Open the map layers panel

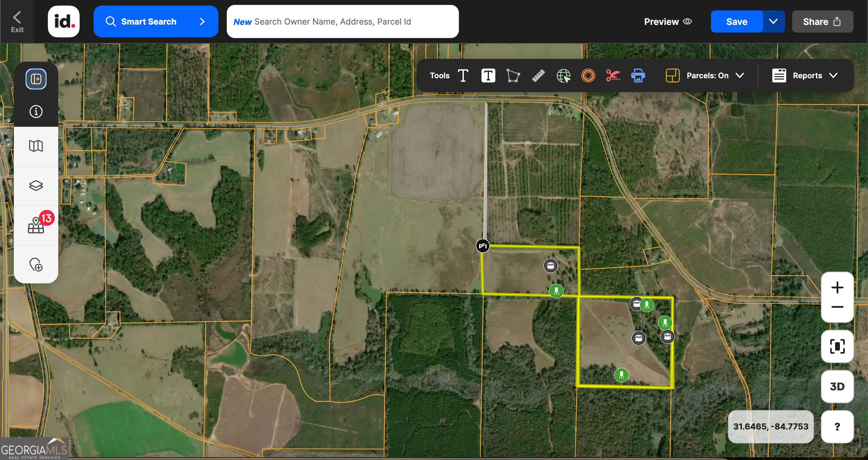coord(36,185)
